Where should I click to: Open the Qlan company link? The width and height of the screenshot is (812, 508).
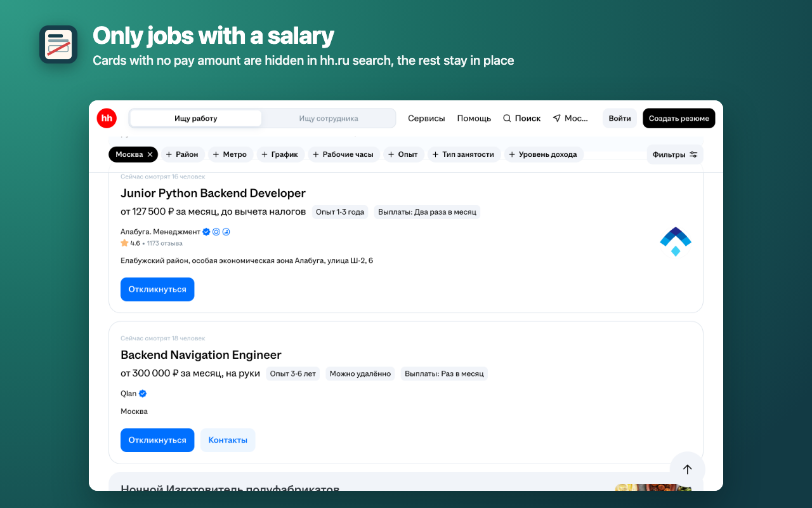tap(129, 393)
